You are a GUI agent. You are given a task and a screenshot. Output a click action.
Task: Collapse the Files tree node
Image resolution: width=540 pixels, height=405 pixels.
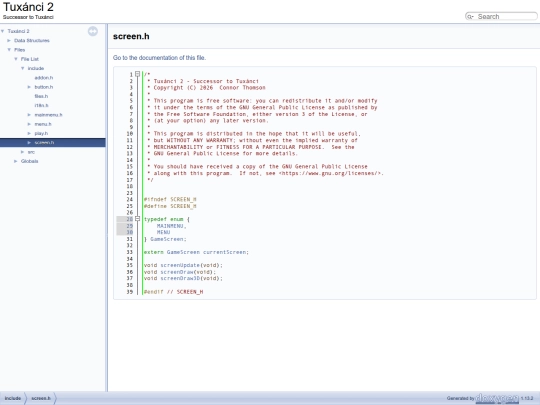9,50
